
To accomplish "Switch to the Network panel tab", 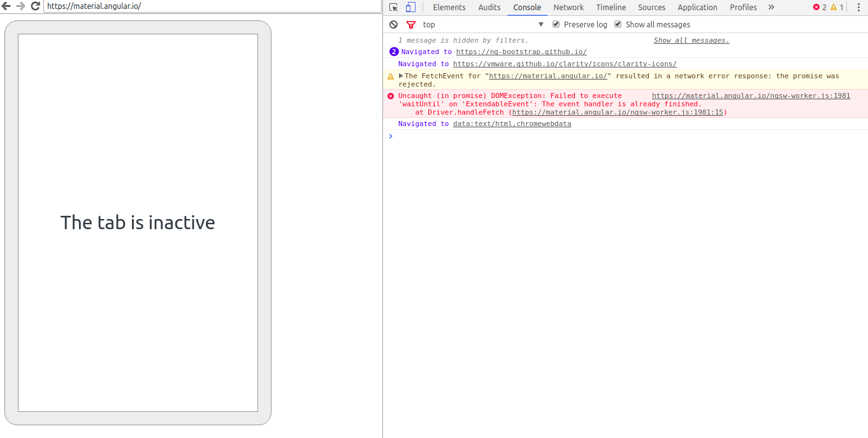I will (x=568, y=7).
